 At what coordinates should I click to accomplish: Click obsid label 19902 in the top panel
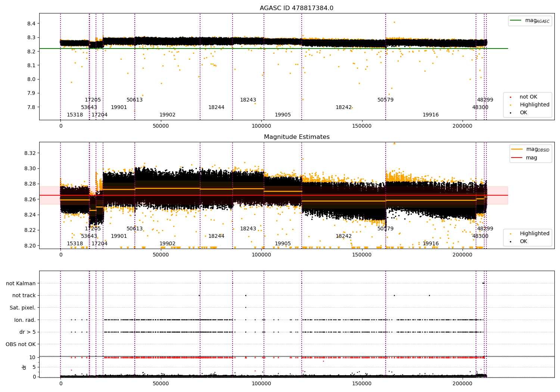(x=167, y=115)
